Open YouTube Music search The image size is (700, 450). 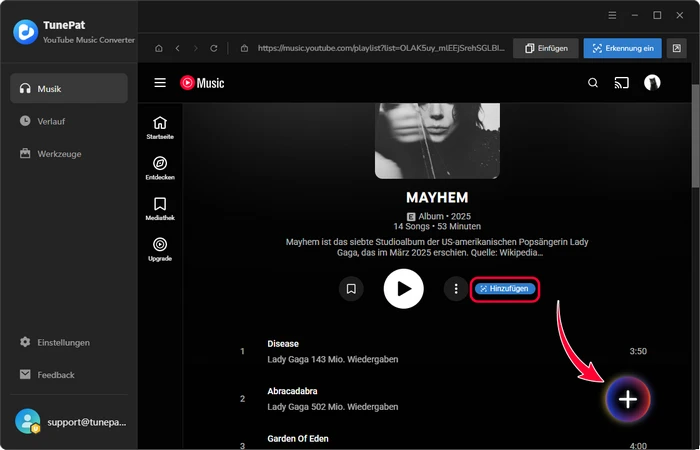(593, 83)
